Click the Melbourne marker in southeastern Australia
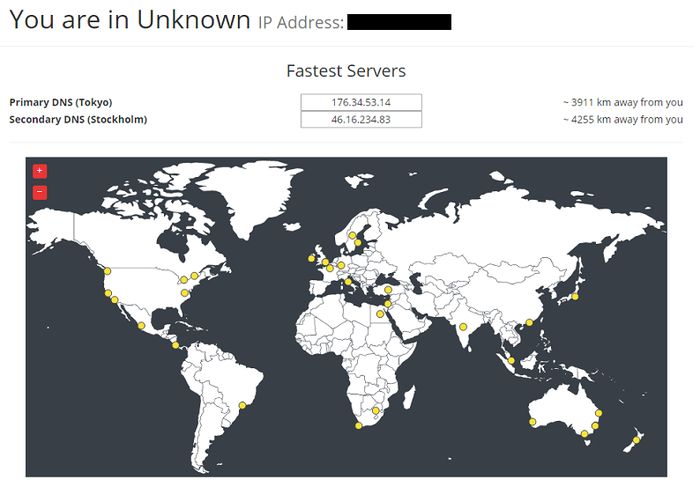Image resolution: width=700 pixels, height=487 pixels. [584, 434]
